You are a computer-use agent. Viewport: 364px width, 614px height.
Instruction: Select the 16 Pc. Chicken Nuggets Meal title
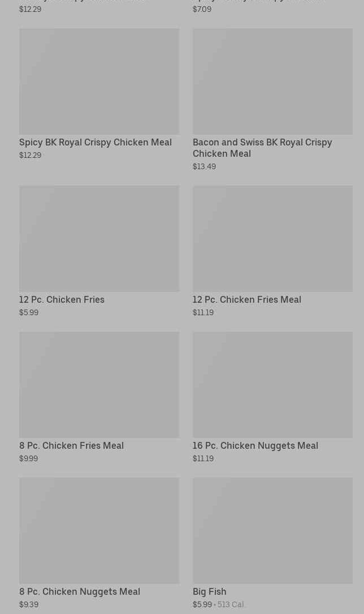pos(255,446)
